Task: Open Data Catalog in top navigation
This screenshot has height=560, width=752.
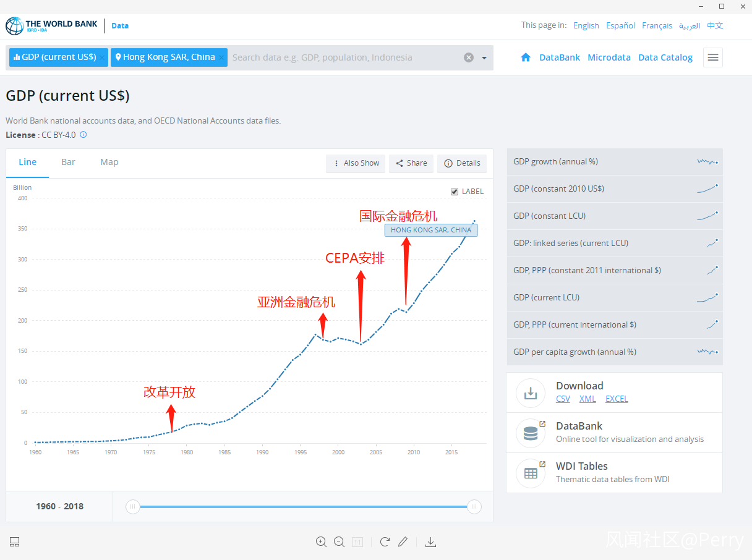Action: tap(665, 57)
